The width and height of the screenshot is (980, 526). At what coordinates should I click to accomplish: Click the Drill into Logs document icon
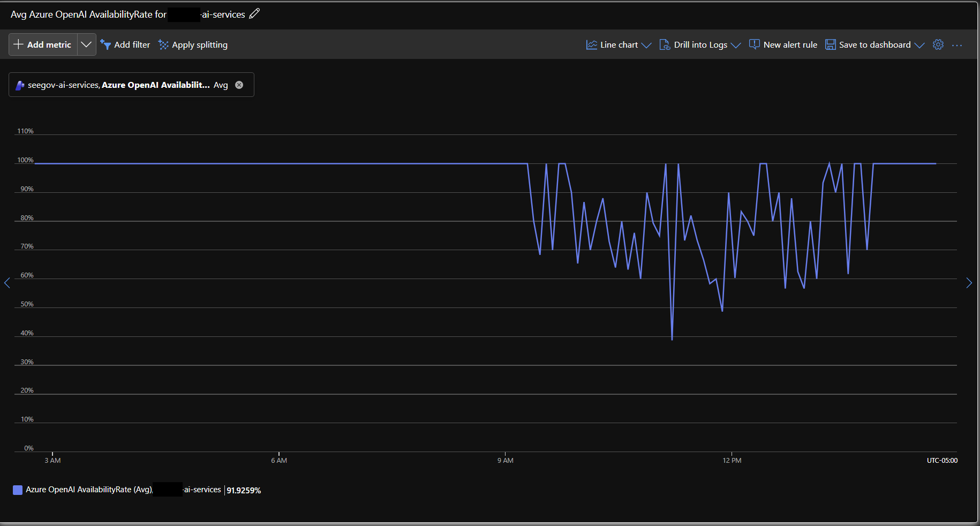point(665,44)
